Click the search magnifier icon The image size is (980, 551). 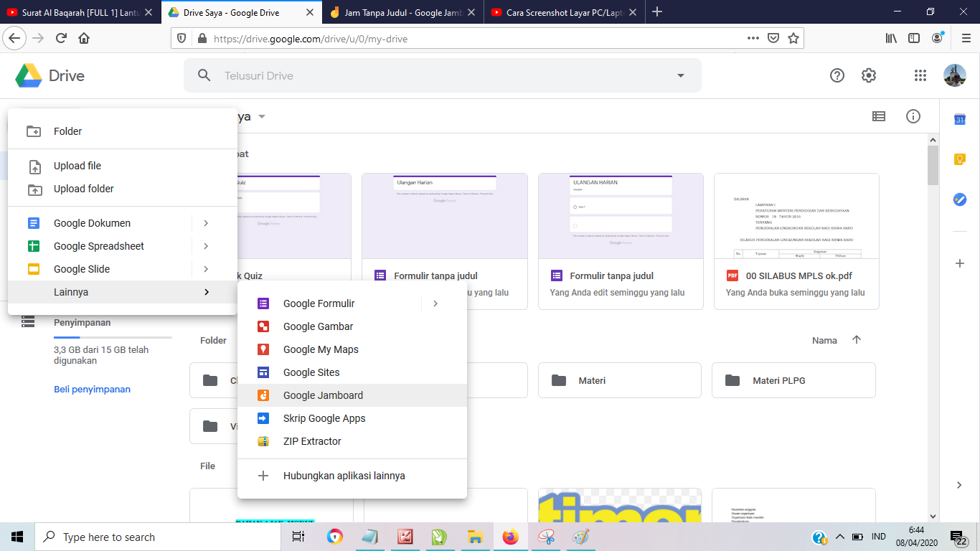[x=204, y=75]
